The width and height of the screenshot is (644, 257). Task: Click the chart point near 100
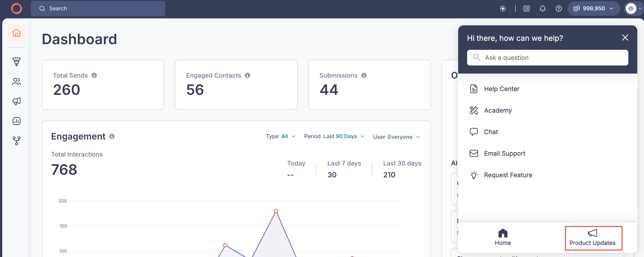[225, 245]
